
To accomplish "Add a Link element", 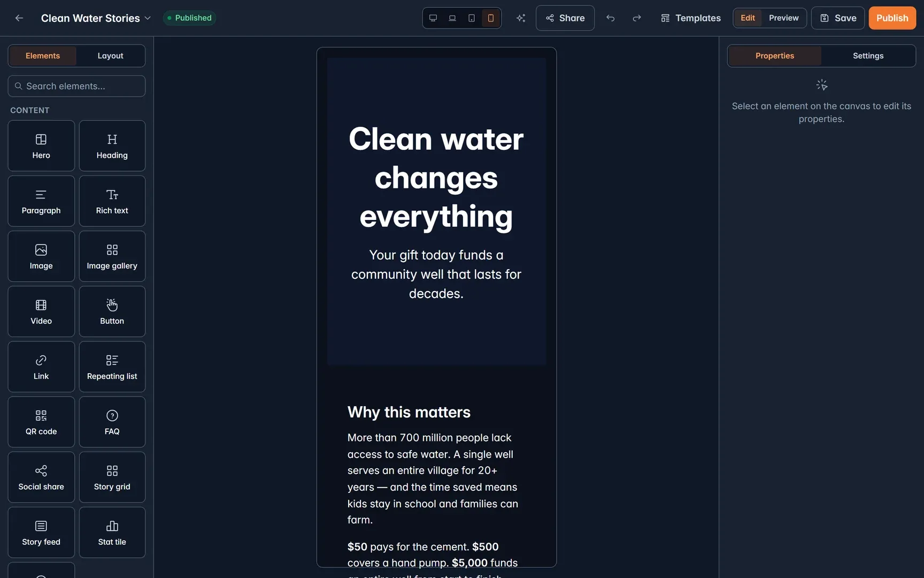I will [x=41, y=367].
